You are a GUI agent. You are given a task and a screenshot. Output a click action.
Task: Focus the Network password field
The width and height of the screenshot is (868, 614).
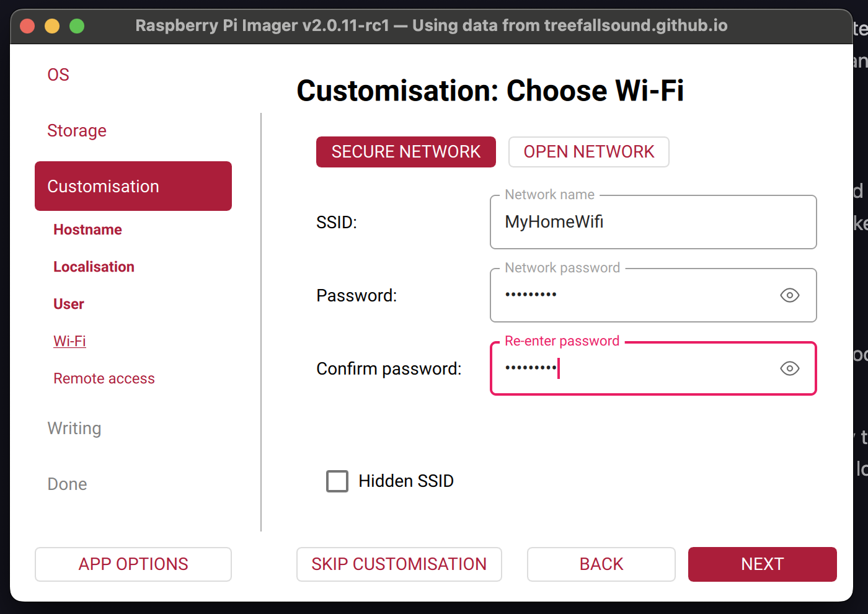point(653,295)
